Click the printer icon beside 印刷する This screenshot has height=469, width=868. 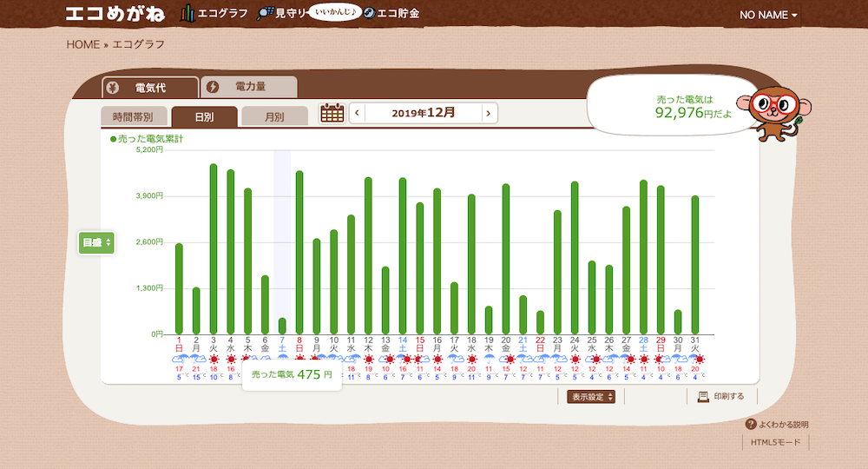(x=703, y=397)
